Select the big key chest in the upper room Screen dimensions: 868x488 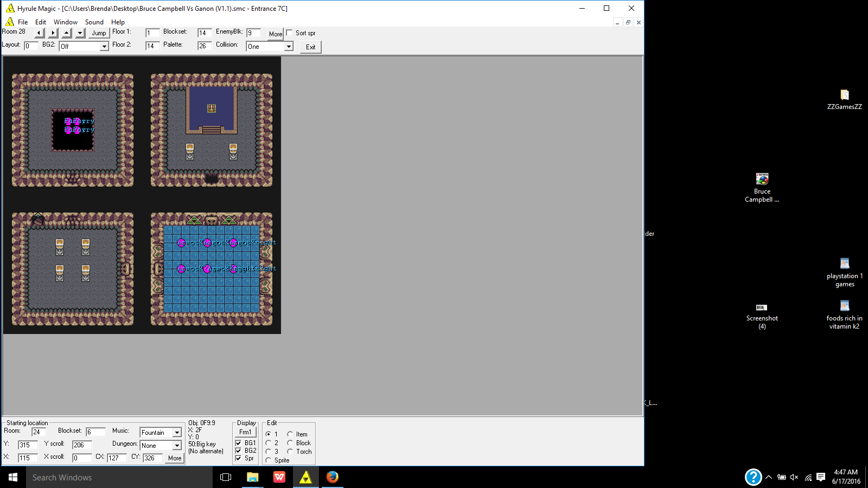pyautogui.click(x=212, y=108)
